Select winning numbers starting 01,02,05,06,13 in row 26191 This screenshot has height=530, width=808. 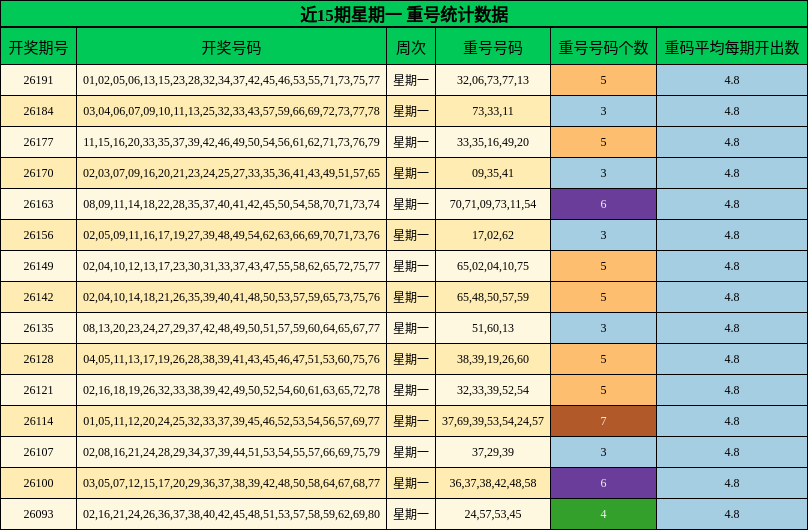click(231, 80)
